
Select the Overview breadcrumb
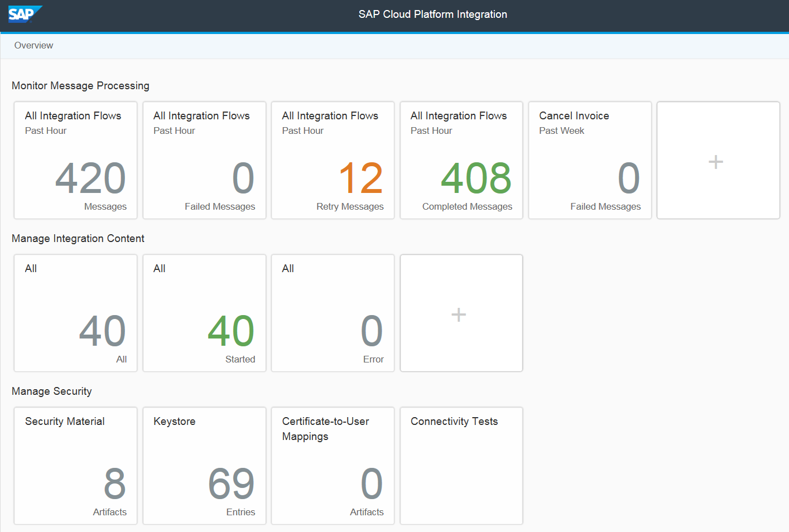tap(33, 46)
